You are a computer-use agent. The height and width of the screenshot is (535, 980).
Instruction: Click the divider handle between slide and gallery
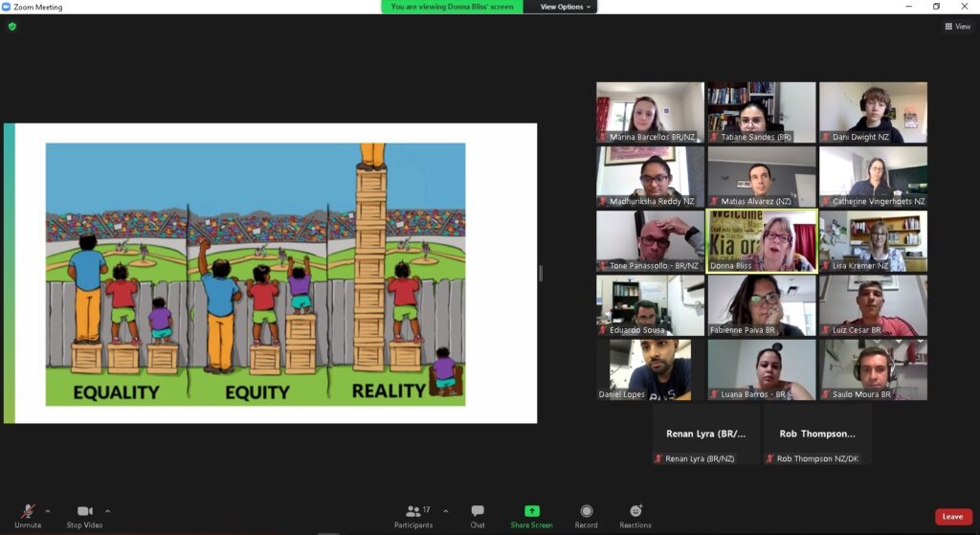pyautogui.click(x=541, y=274)
